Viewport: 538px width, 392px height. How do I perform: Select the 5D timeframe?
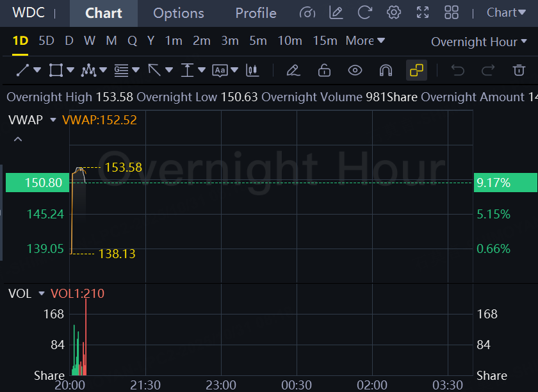(46, 41)
